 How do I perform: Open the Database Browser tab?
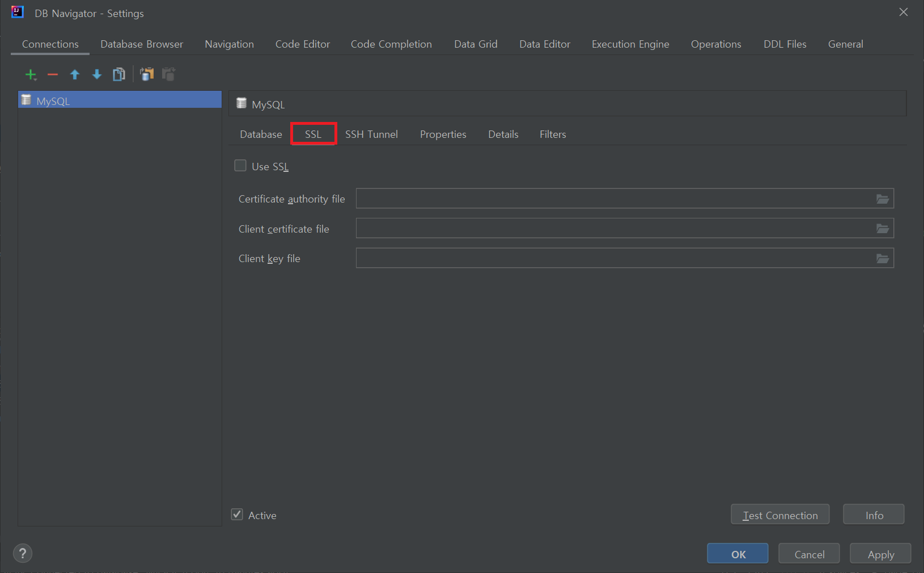click(x=142, y=44)
